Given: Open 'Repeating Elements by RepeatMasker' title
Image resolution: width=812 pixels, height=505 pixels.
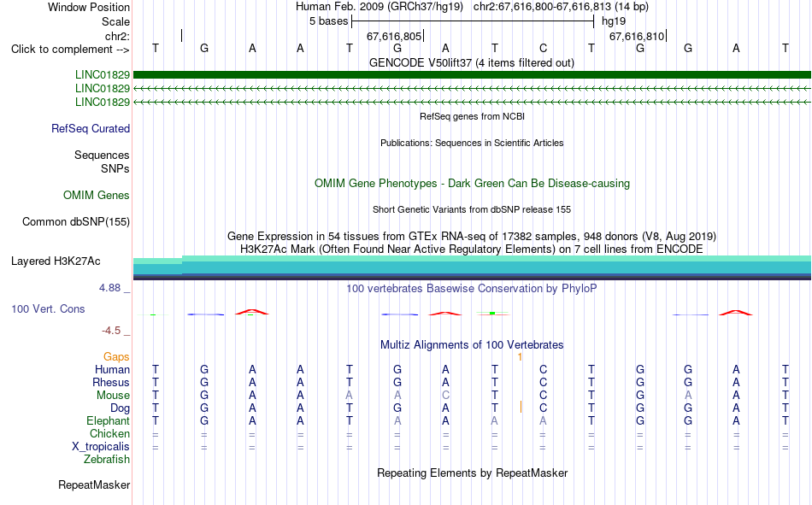Looking at the screenshot, I should point(472,473).
